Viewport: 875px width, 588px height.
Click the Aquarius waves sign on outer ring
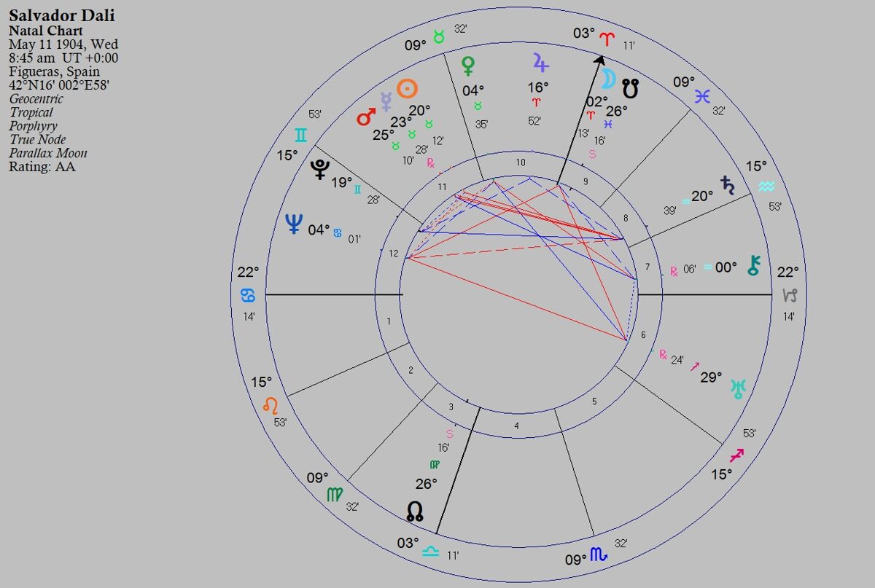(766, 187)
